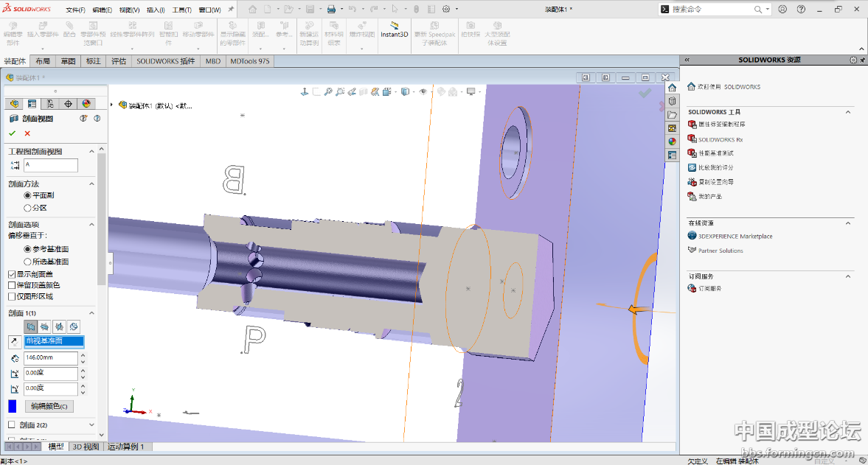Cancel section view with red X
The width and height of the screenshot is (868, 465).
pyautogui.click(x=27, y=133)
